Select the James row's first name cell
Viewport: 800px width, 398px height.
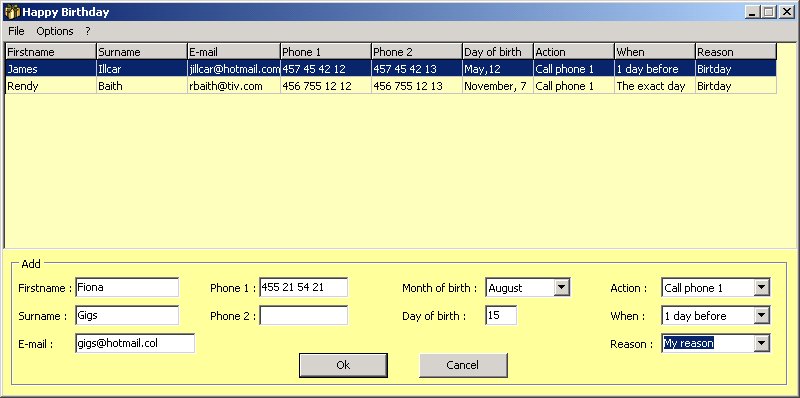[x=51, y=69]
